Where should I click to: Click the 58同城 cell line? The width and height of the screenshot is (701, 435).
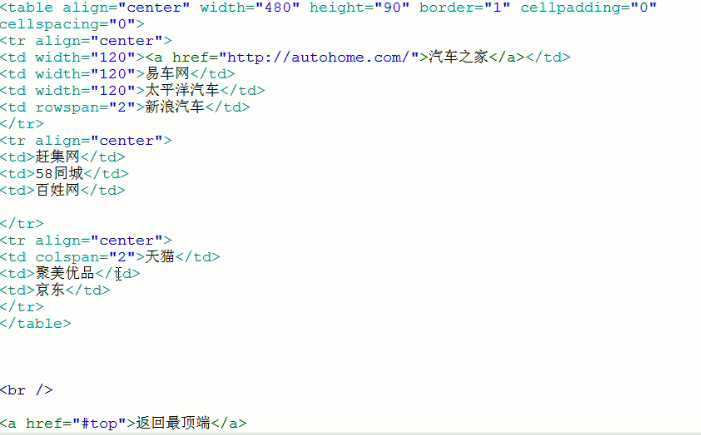pyautogui.click(x=64, y=173)
